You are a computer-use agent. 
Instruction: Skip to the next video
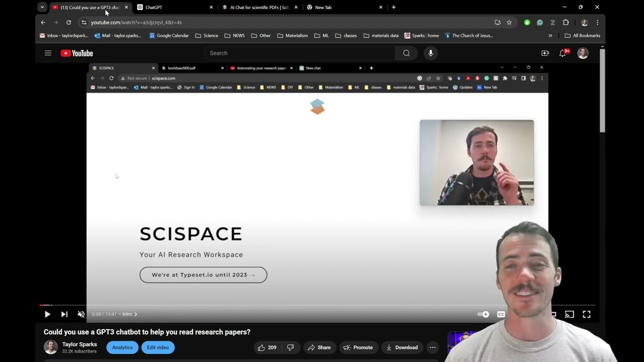pos(64,314)
